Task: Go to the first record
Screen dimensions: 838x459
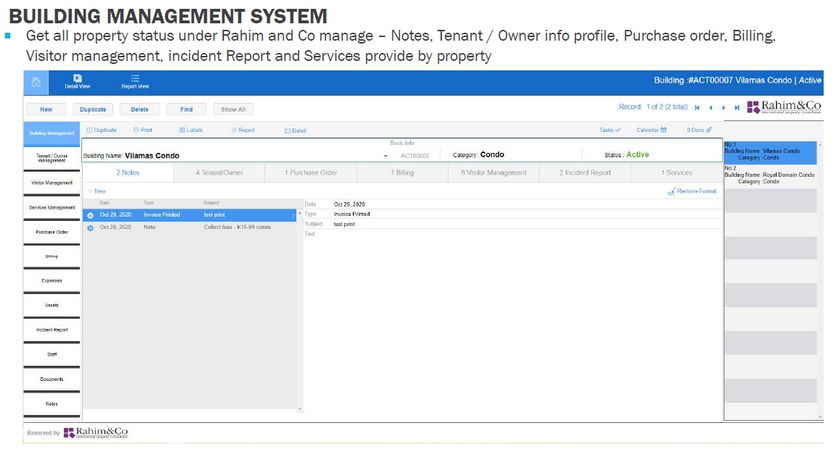Action: [697, 107]
